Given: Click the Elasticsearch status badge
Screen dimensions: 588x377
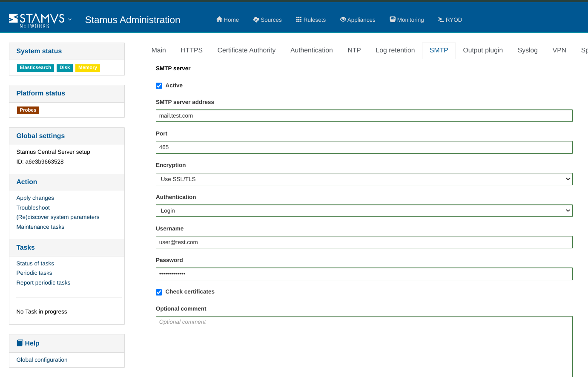Looking at the screenshot, I should click(35, 68).
